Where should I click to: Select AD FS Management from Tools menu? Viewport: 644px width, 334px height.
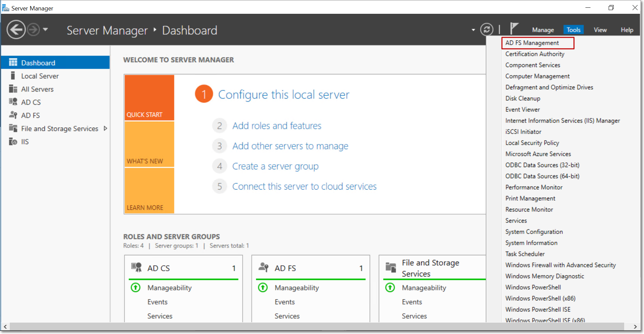[532, 43]
